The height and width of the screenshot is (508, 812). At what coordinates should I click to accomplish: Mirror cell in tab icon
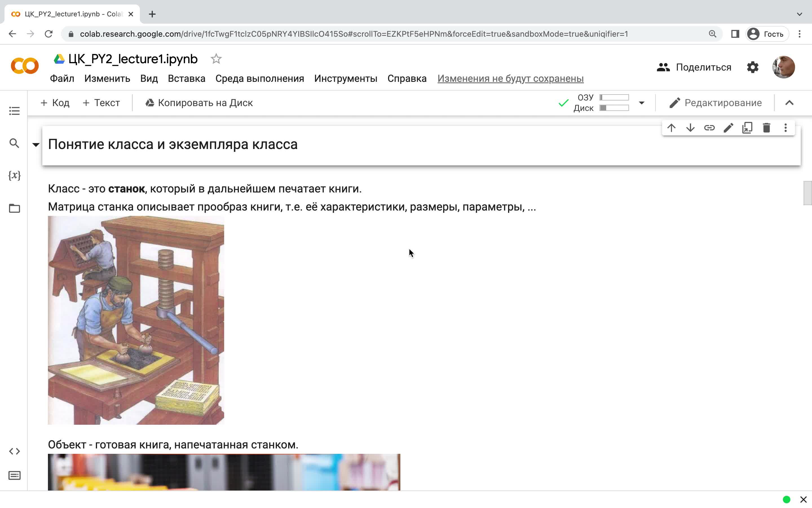tap(747, 128)
